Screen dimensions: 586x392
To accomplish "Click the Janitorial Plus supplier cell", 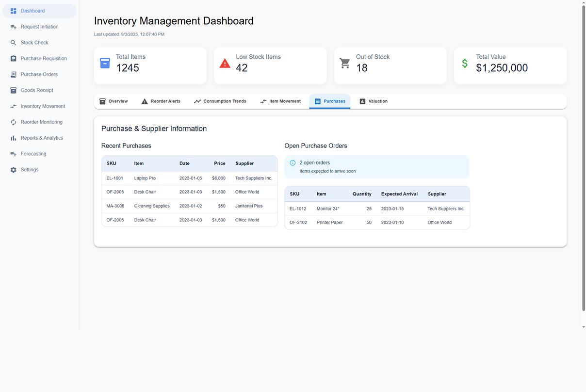I will 249,206.
